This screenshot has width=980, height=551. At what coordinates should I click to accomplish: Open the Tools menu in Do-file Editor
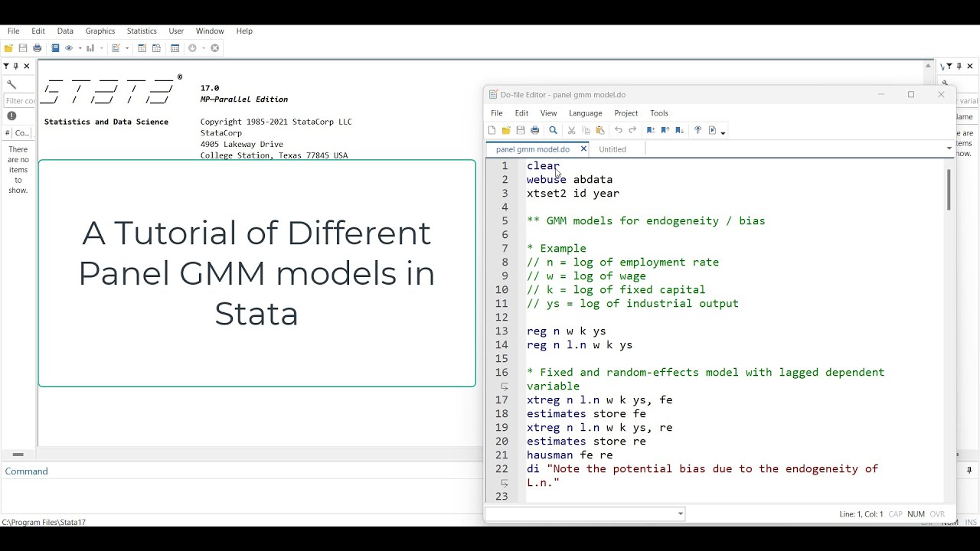pos(659,113)
